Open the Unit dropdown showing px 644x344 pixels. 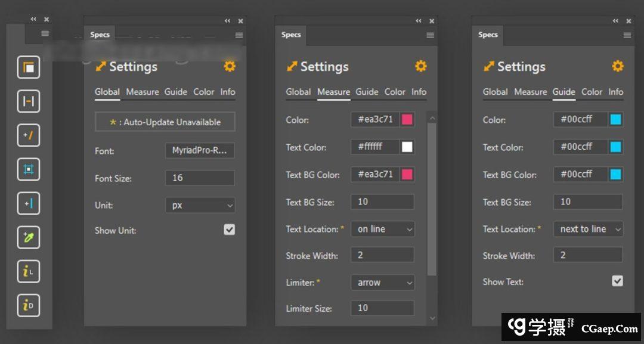tap(200, 205)
